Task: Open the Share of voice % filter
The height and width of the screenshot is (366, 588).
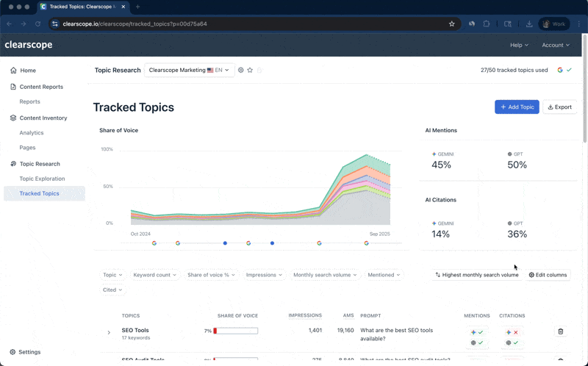Action: pyautogui.click(x=212, y=275)
